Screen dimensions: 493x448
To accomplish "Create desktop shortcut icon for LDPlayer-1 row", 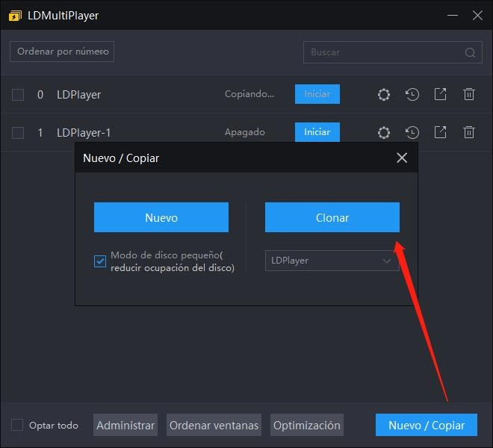I will pyautogui.click(x=440, y=132).
